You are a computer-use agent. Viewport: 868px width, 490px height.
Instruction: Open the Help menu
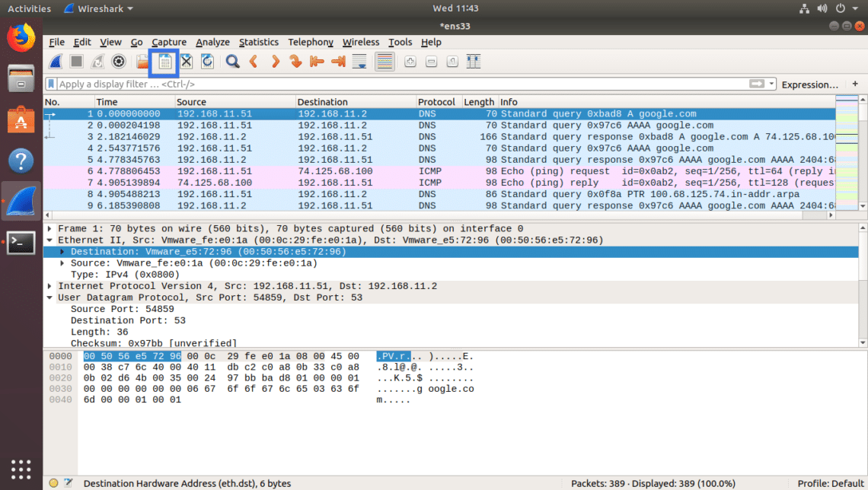pyautogui.click(x=431, y=42)
